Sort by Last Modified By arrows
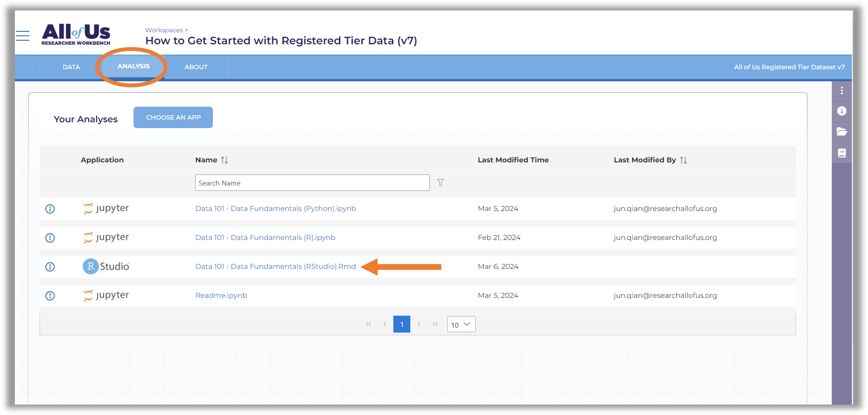Screen dimensions: 868x415 tap(683, 160)
